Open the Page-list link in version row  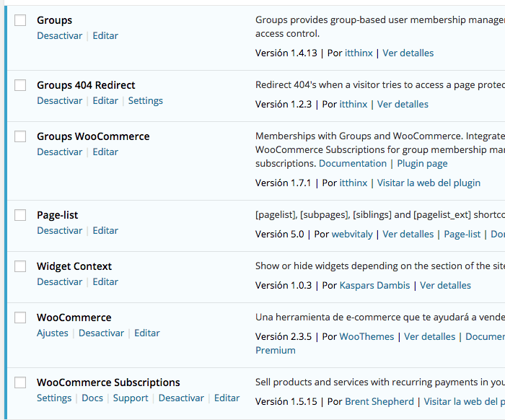pyautogui.click(x=462, y=234)
